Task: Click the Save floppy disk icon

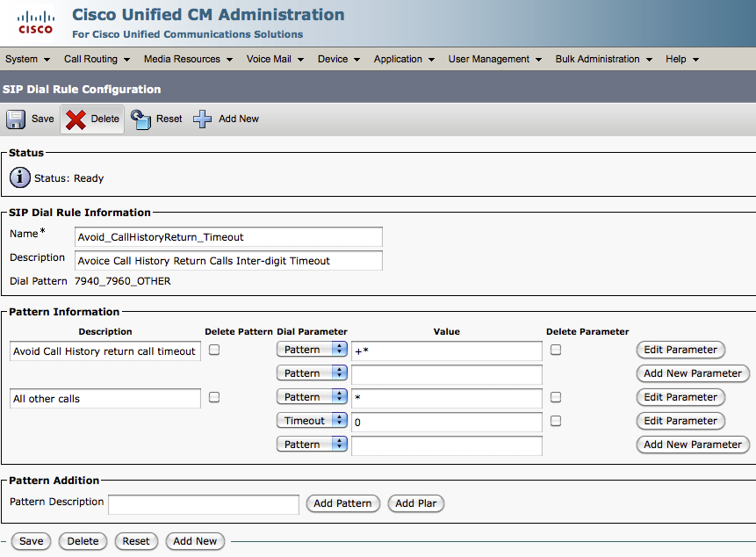Action: point(16,119)
